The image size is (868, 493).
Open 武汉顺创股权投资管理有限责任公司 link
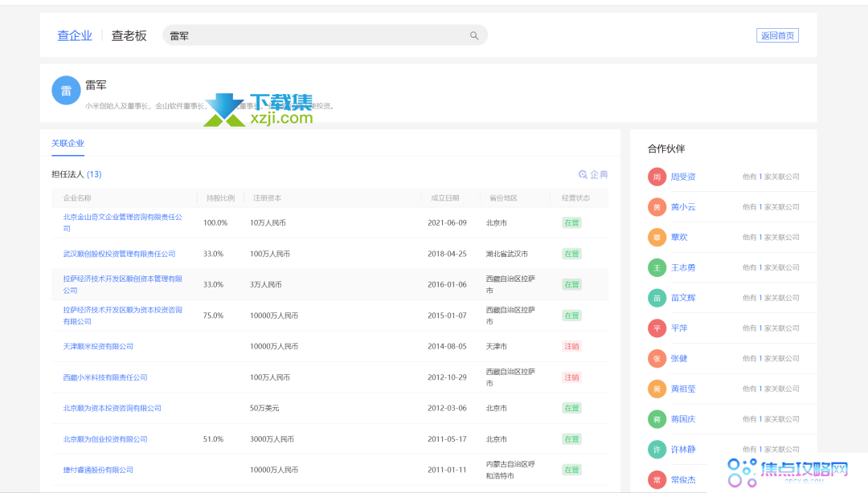tap(119, 254)
